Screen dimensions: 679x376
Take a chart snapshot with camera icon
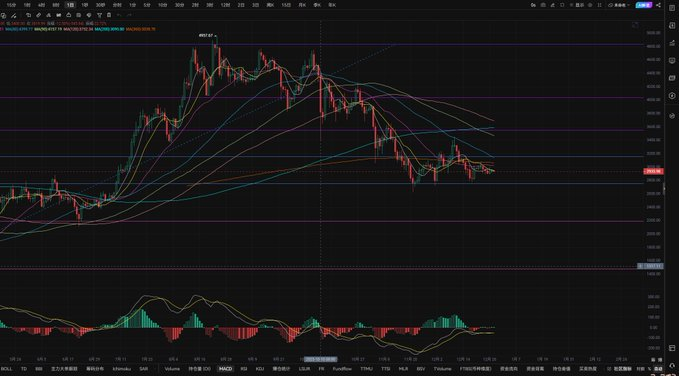tap(543, 5)
